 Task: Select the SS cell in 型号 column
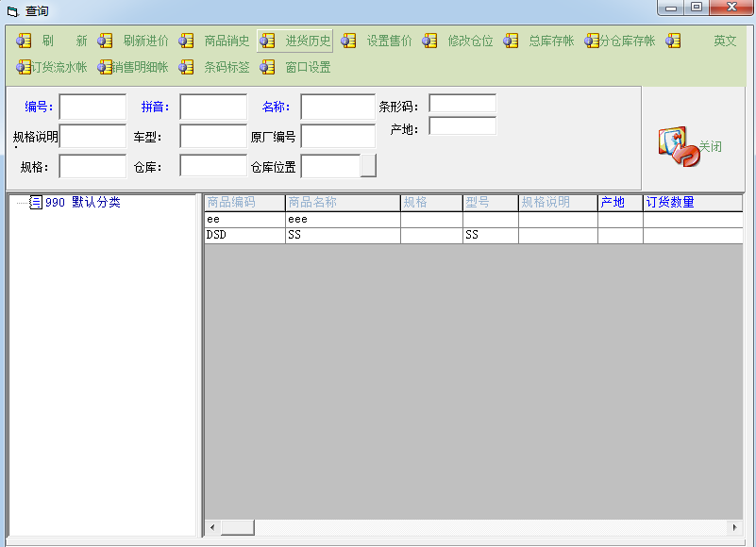tap(491, 235)
